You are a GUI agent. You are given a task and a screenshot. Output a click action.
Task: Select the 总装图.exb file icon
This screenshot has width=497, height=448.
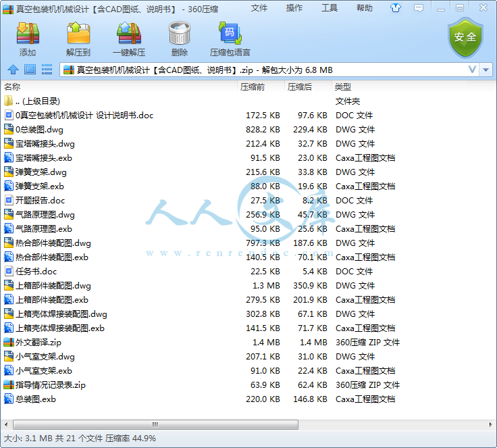tap(9, 399)
